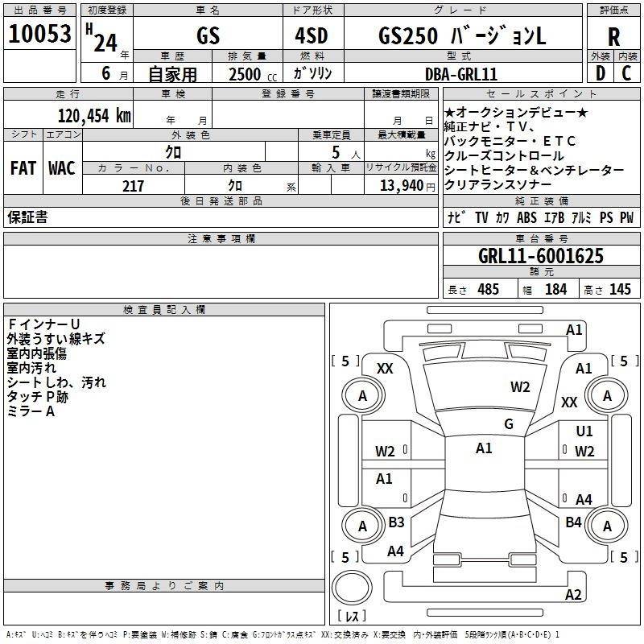Screen dimensions: 644x644
Task: Click the B3 mark on the diagram
Action: [396, 522]
